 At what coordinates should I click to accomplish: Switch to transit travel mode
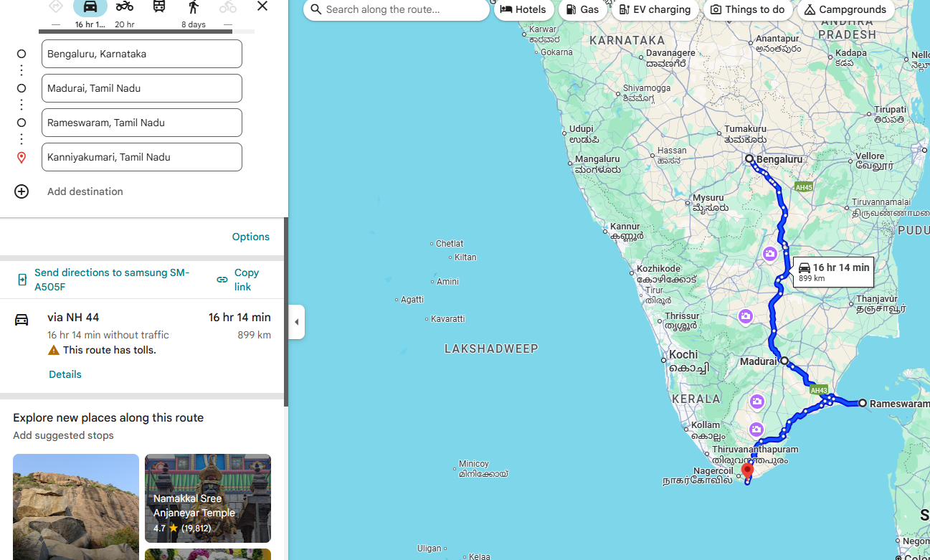pyautogui.click(x=159, y=7)
